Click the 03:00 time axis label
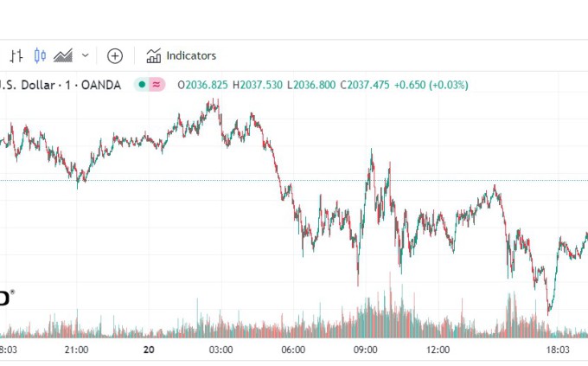 (x=221, y=350)
